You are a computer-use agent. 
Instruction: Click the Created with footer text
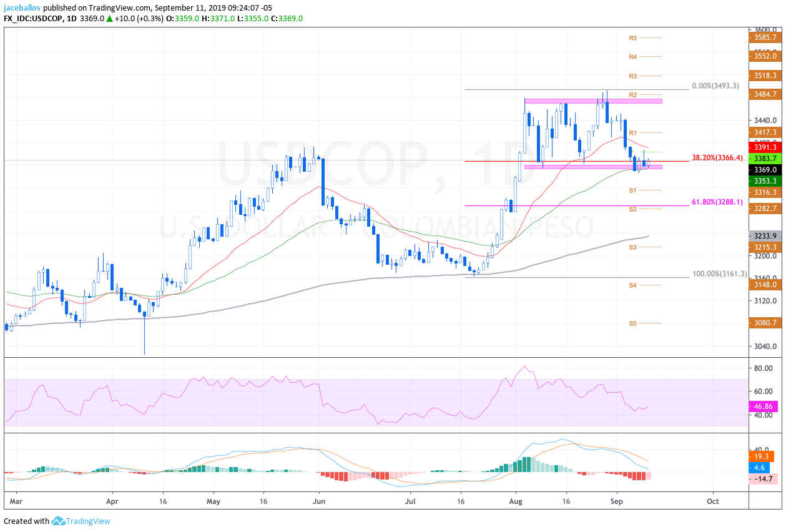coord(26,521)
